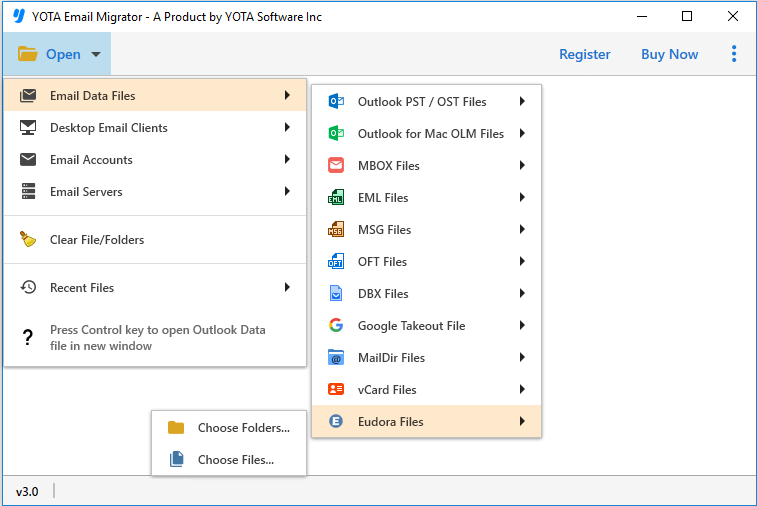Select Email Servers menu entry
The image size is (757, 506).
click(155, 191)
